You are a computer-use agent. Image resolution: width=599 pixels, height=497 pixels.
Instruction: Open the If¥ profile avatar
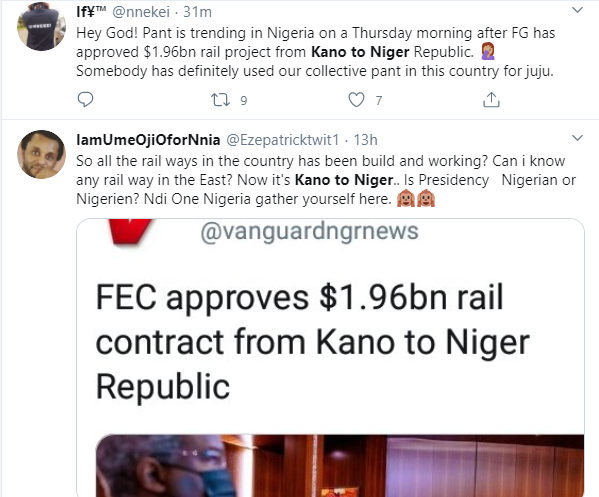click(x=41, y=26)
